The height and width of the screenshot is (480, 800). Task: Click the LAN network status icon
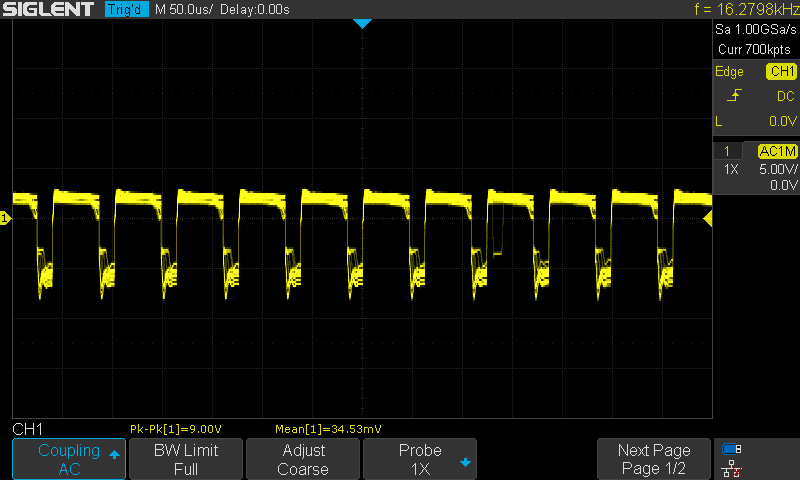click(731, 467)
